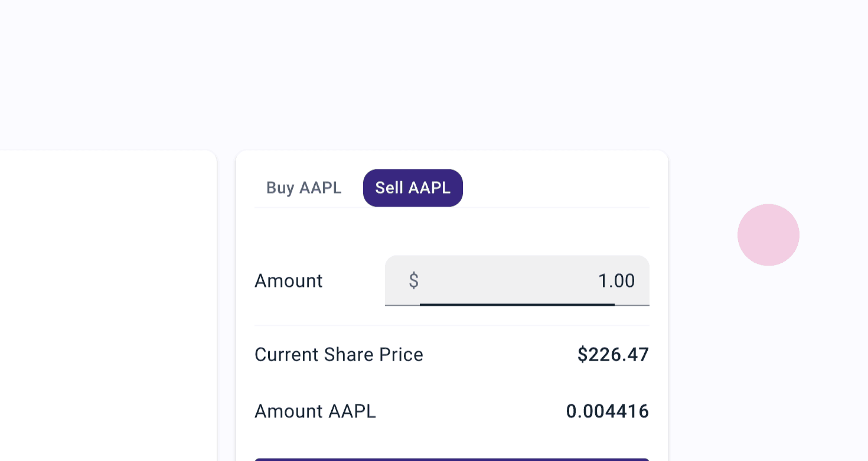This screenshot has width=868, height=461.
Task: Click the Current Share Price label
Action: coord(339,355)
